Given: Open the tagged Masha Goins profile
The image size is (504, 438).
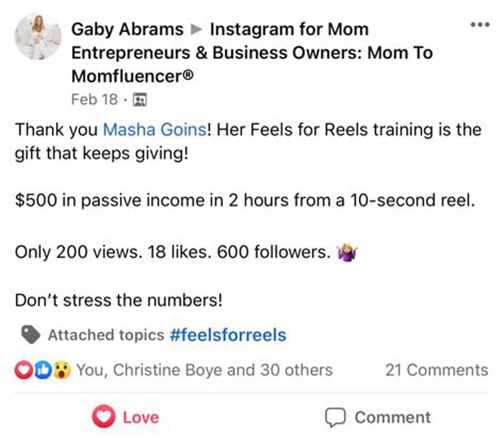Looking at the screenshot, I should point(154,129).
